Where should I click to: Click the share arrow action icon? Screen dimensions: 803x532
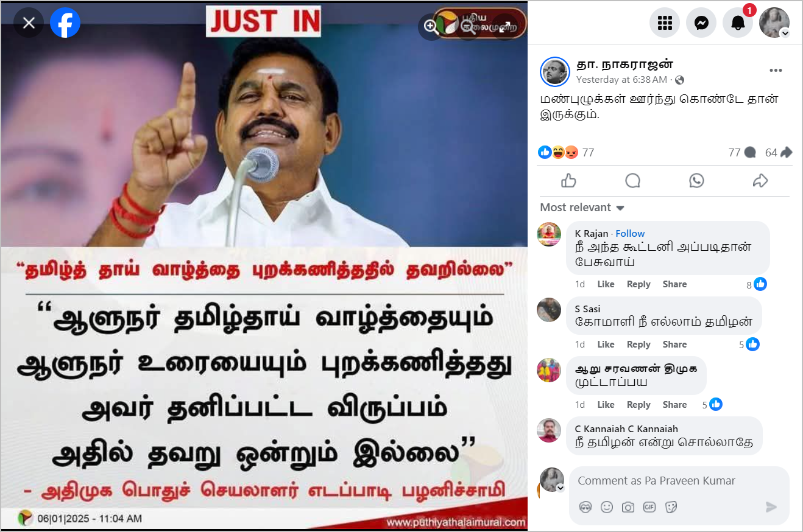(760, 180)
